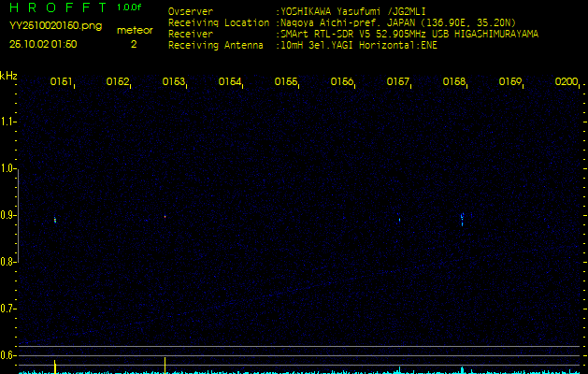Click the 0156 time marker

coord(341,81)
